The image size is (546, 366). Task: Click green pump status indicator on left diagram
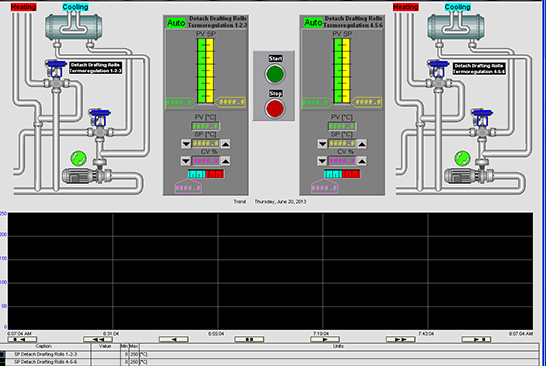pos(78,158)
